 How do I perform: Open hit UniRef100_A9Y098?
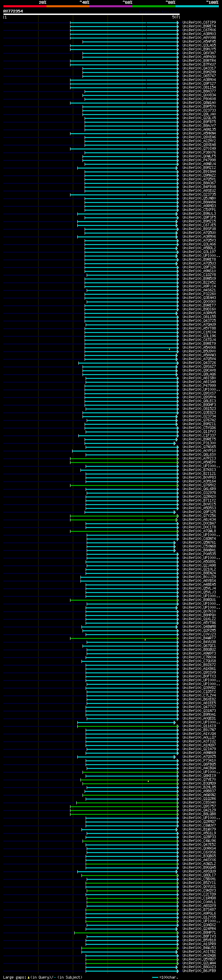click(x=199, y=38)
